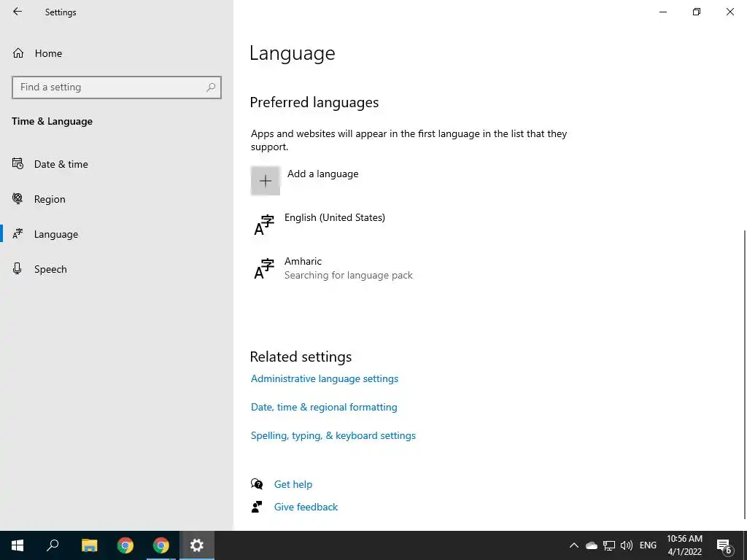Click the Get help link
This screenshot has height=560, width=747.
(293, 484)
